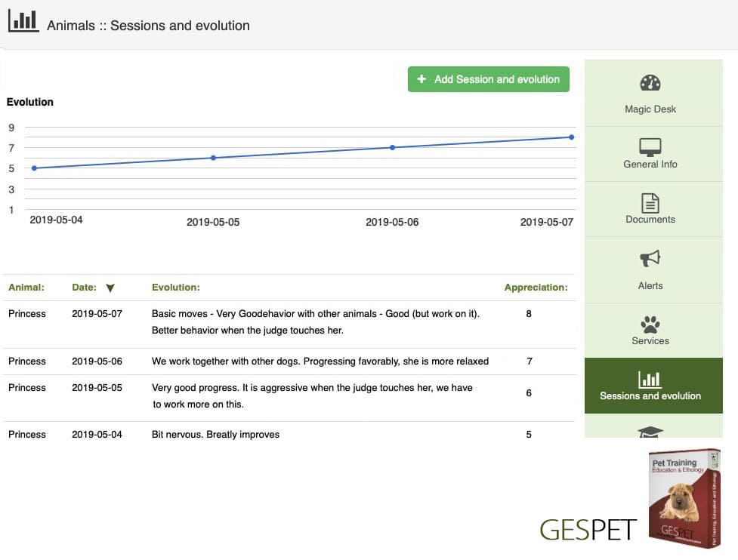Click the Pet Training software box image
The image size is (738, 560).
684,498
